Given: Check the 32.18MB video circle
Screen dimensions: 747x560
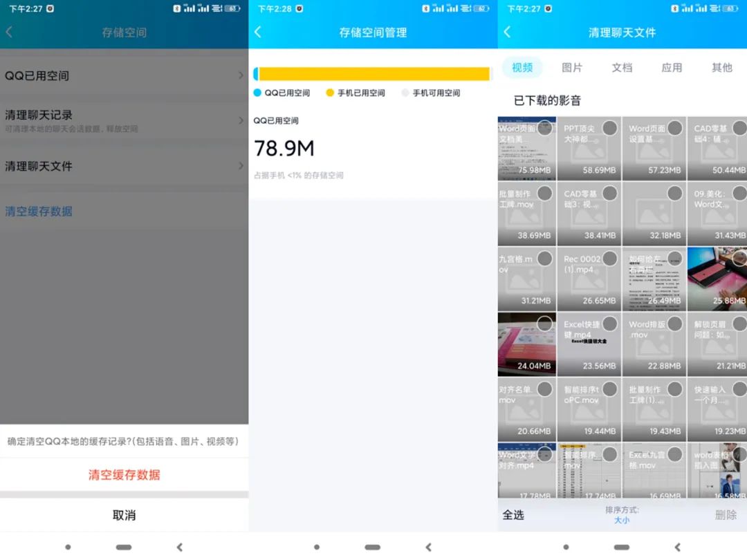Looking at the screenshot, I should tap(674, 194).
